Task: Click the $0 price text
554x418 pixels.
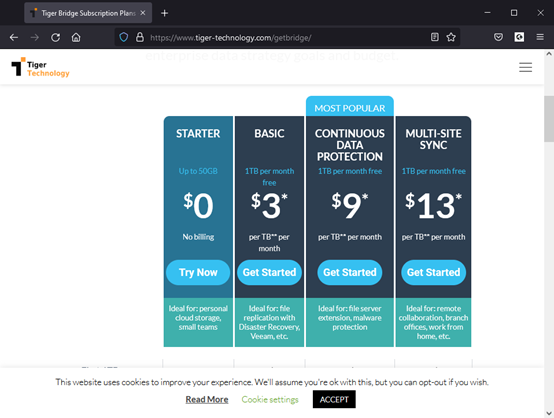Action: point(198,205)
